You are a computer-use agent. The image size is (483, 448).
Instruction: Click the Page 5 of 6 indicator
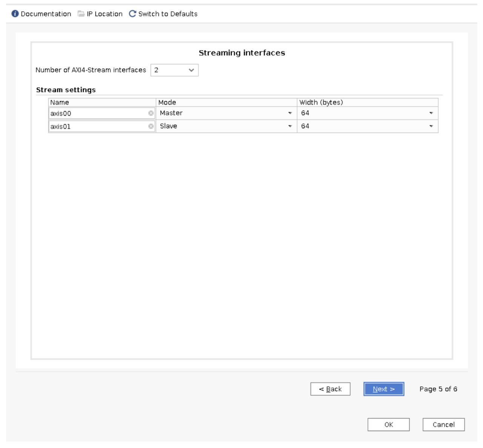pos(438,389)
